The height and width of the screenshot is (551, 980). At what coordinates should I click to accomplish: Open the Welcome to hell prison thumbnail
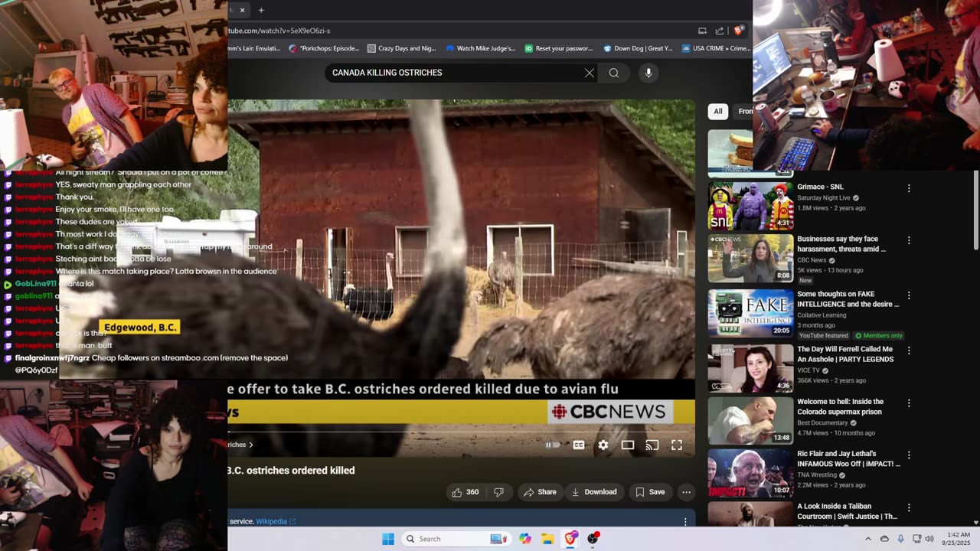coord(750,420)
